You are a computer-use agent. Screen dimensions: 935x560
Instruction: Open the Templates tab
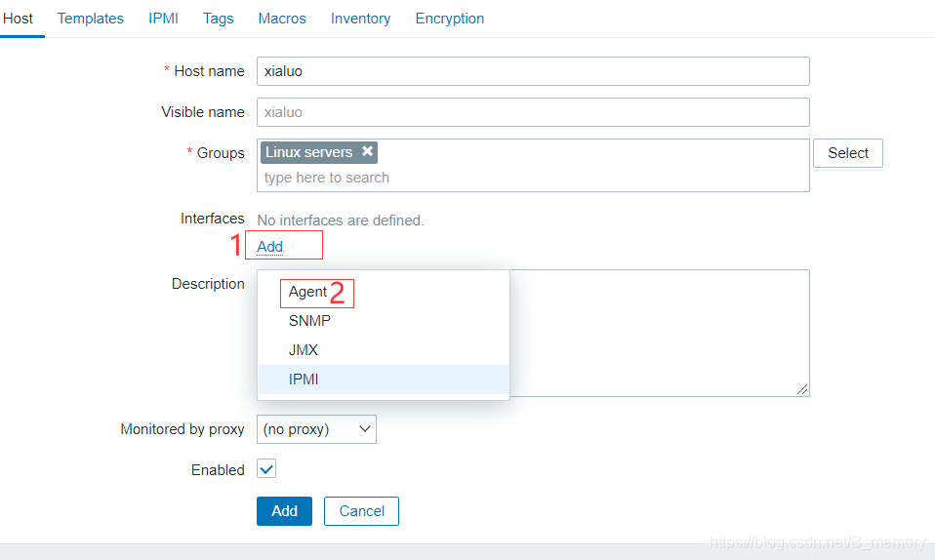point(91,19)
